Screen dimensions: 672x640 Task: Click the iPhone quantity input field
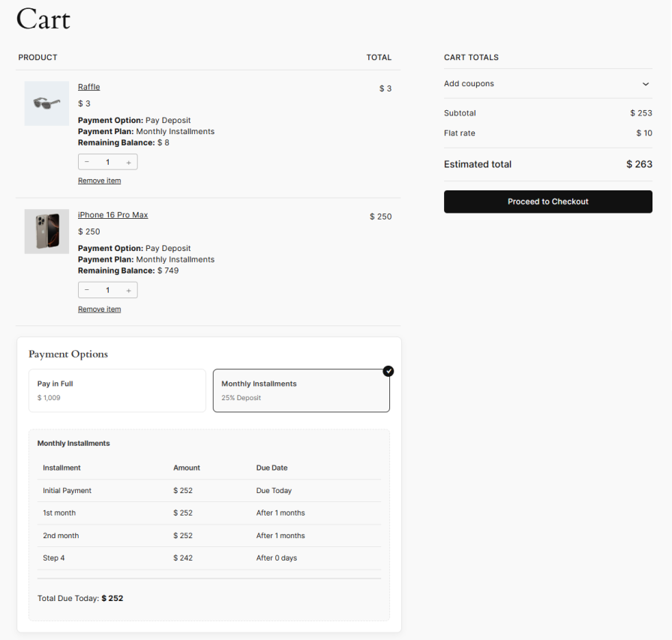click(x=107, y=290)
